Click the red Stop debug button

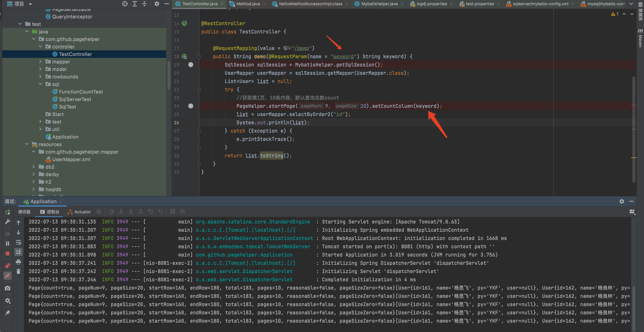pyautogui.click(x=8, y=254)
